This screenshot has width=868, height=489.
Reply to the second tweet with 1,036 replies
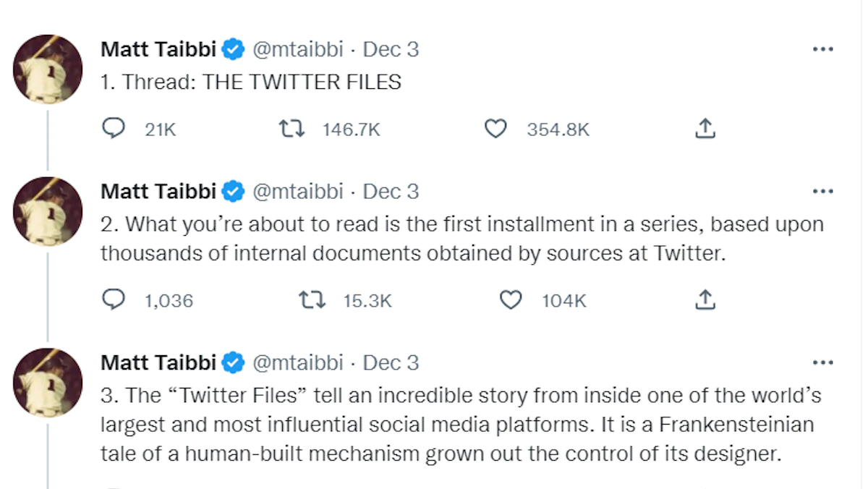pos(114,300)
